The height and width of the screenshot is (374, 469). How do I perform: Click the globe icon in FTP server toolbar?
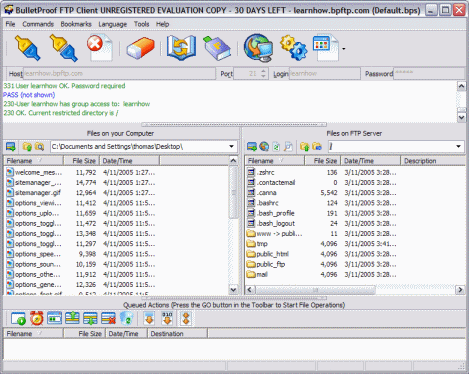click(264, 146)
